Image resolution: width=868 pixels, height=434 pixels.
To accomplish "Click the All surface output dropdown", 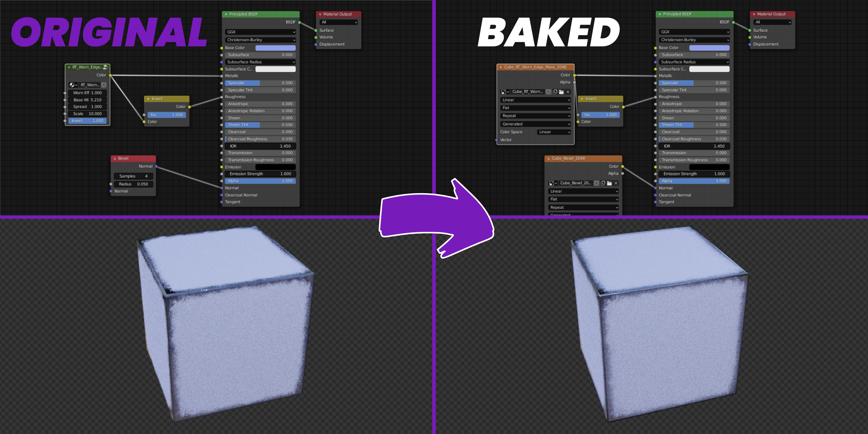I will [338, 22].
